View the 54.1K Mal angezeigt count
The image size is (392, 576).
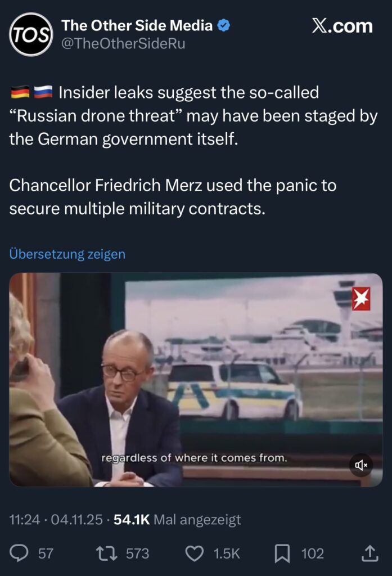pyautogui.click(x=177, y=520)
